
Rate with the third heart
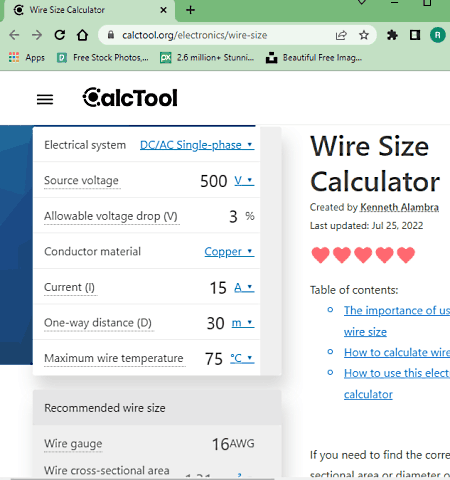(363, 255)
